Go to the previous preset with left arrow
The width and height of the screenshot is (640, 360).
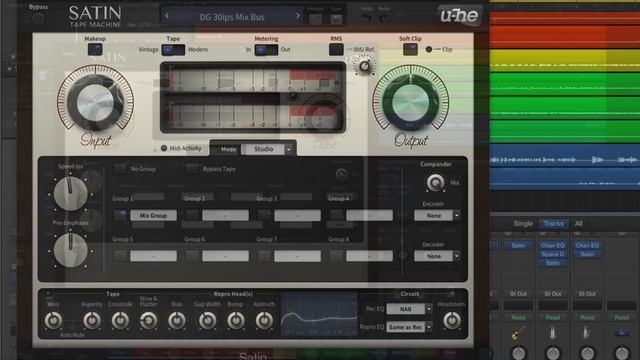pos(167,16)
